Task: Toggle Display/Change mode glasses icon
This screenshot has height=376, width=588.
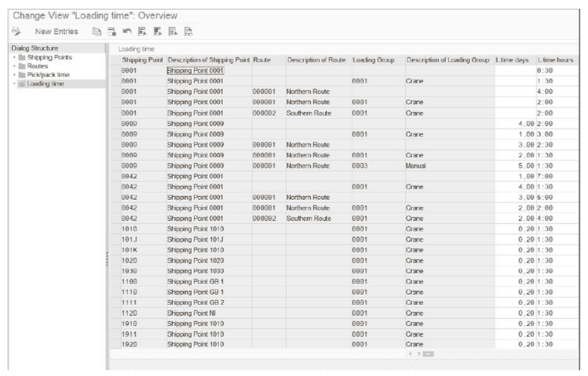Action: pyautogui.click(x=15, y=32)
